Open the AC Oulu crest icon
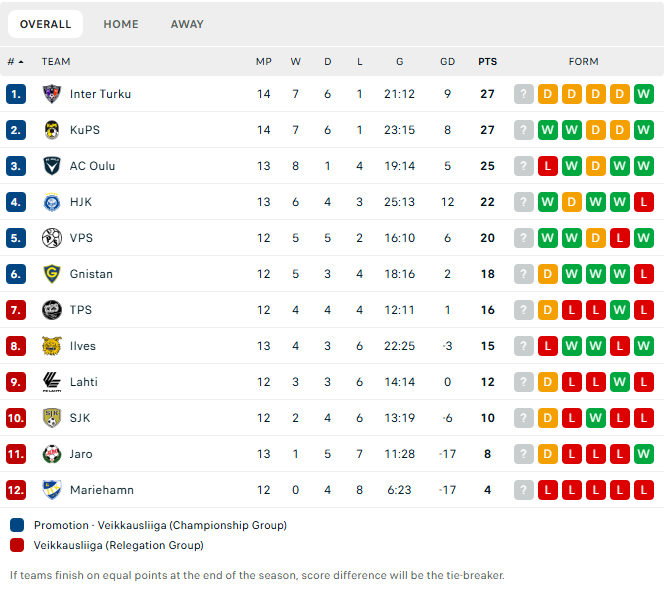 point(52,166)
